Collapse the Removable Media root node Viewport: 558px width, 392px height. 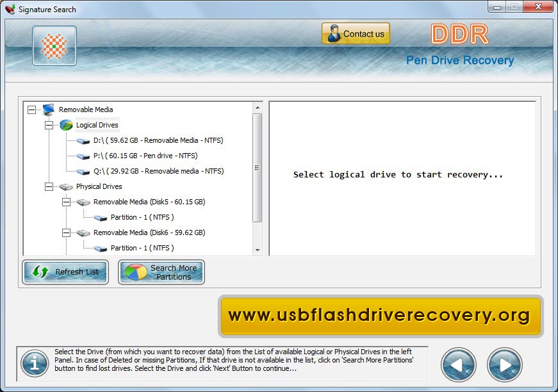point(31,110)
